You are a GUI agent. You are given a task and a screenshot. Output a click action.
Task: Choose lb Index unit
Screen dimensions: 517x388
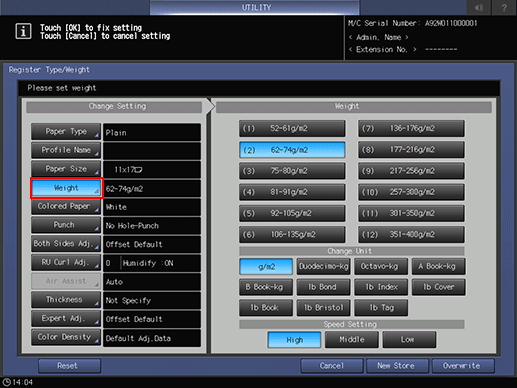(x=381, y=287)
